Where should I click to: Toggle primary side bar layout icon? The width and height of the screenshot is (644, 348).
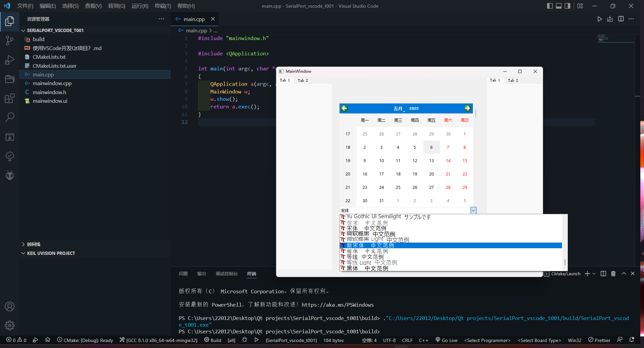coord(550,6)
